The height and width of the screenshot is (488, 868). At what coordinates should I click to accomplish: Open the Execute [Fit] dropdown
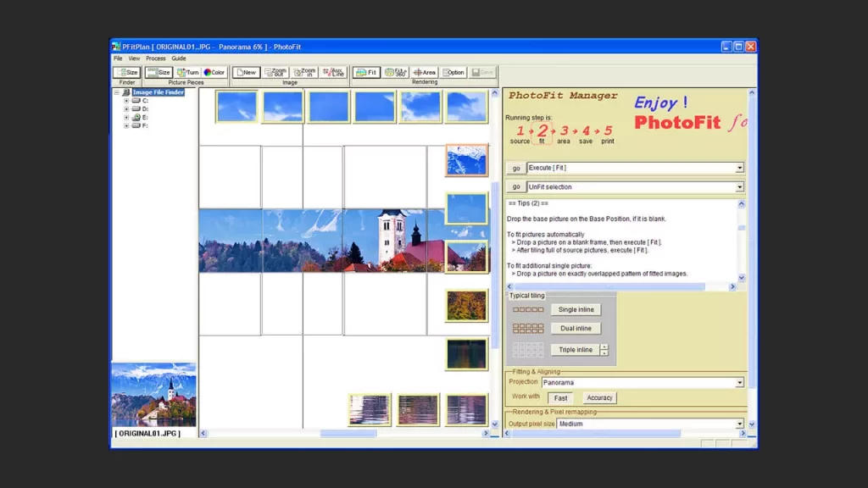[x=739, y=168]
